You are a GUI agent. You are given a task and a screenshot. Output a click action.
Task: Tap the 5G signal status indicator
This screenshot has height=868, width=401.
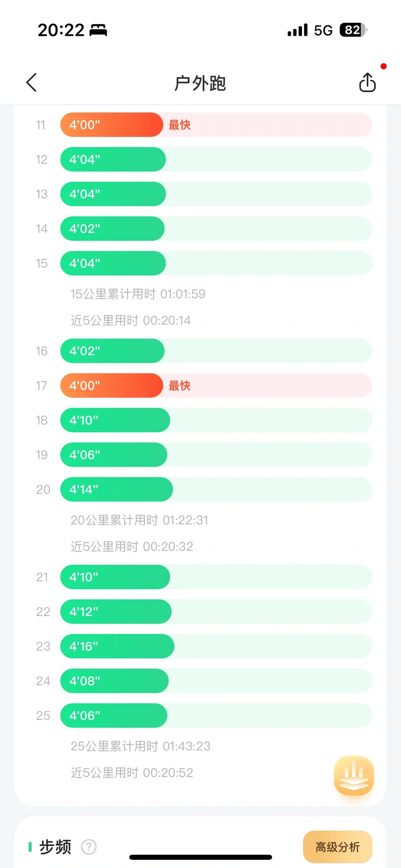(323, 30)
